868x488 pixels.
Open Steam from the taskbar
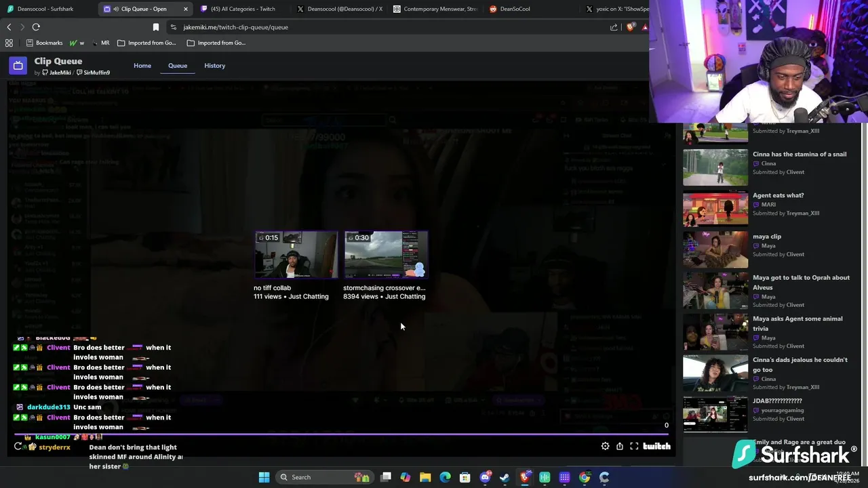pyautogui.click(x=505, y=477)
